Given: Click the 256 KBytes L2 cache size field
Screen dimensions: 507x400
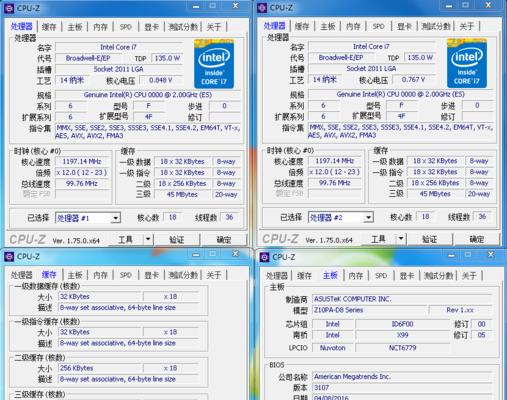Looking at the screenshot, I should (99, 368).
